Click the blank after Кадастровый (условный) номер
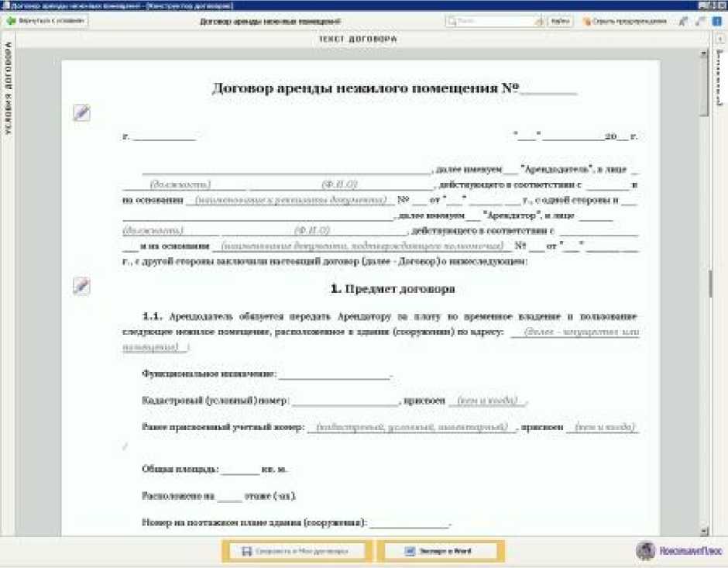 [x=345, y=401]
